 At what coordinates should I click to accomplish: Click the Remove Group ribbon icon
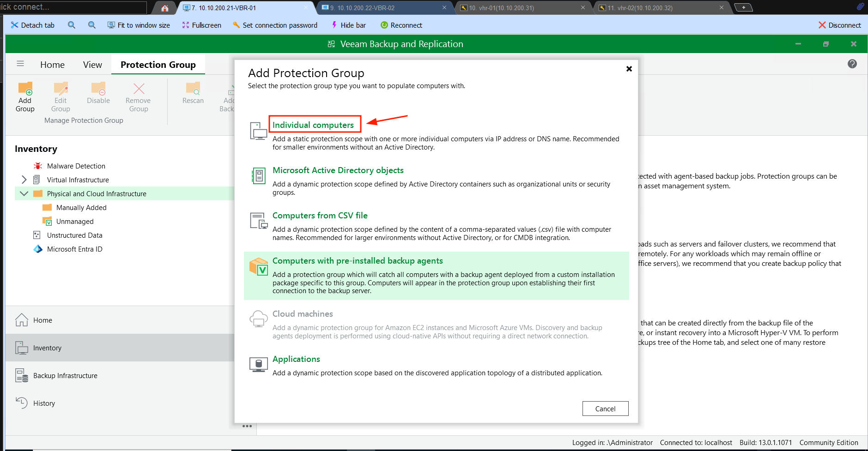click(139, 89)
